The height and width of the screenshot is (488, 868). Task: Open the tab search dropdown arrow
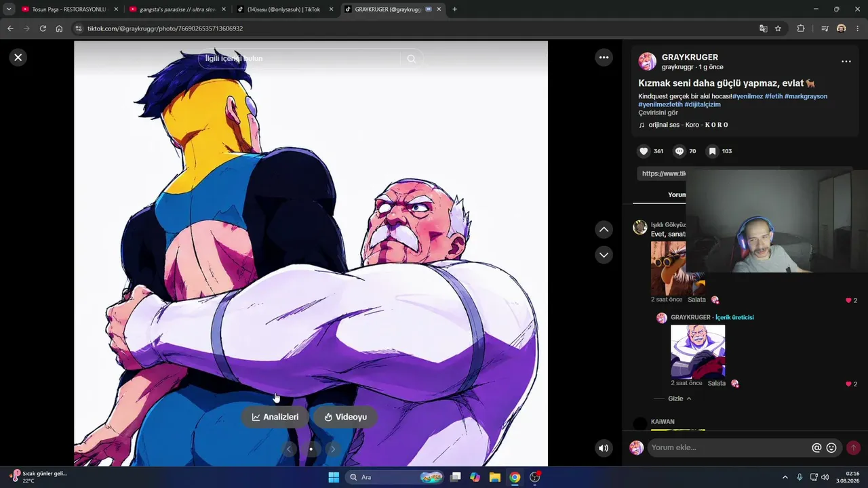point(9,9)
